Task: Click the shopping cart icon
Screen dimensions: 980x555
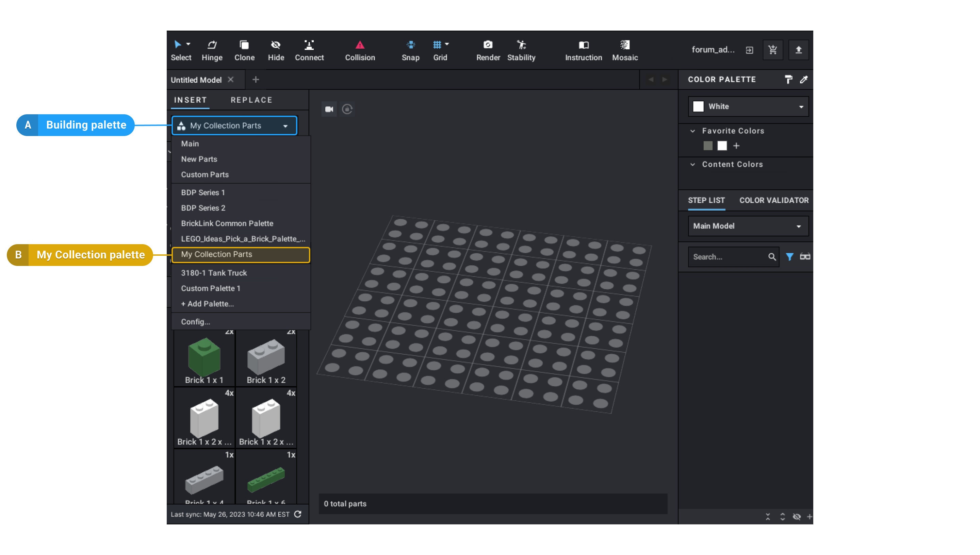Action: [x=772, y=50]
